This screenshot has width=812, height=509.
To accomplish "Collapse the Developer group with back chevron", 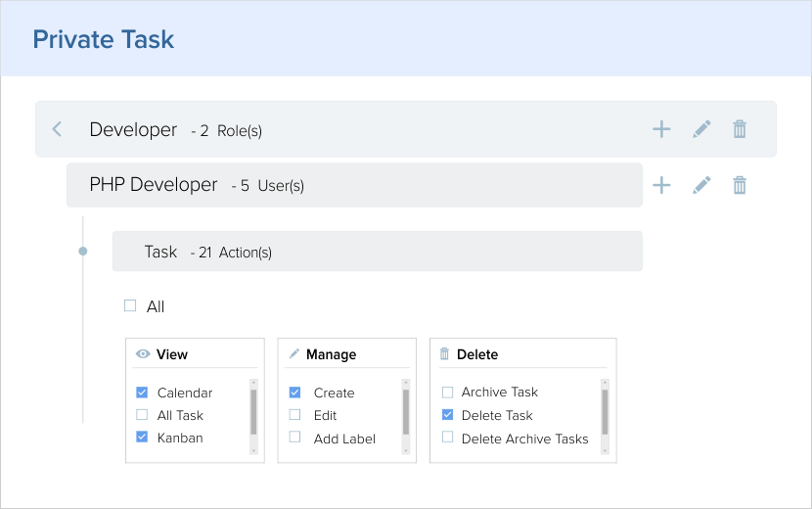I will click(57, 129).
